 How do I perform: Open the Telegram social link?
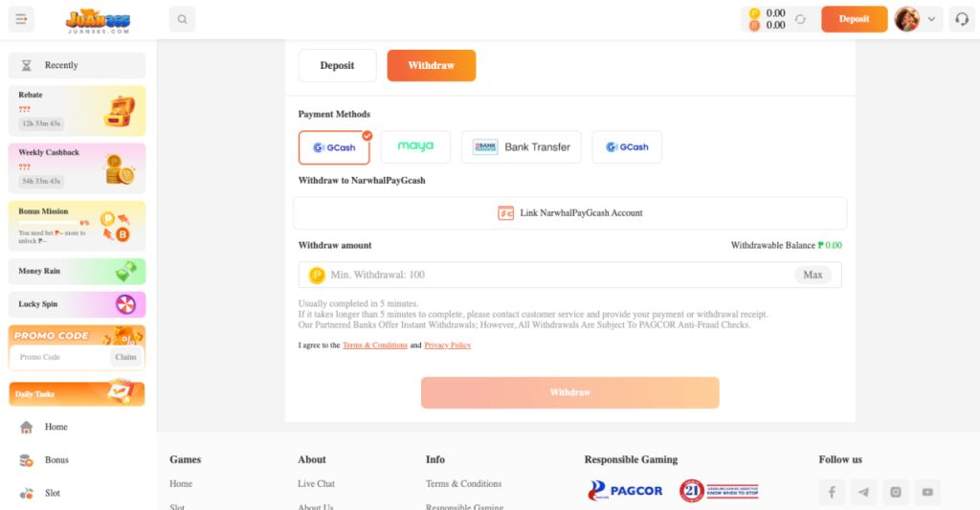[x=864, y=492]
